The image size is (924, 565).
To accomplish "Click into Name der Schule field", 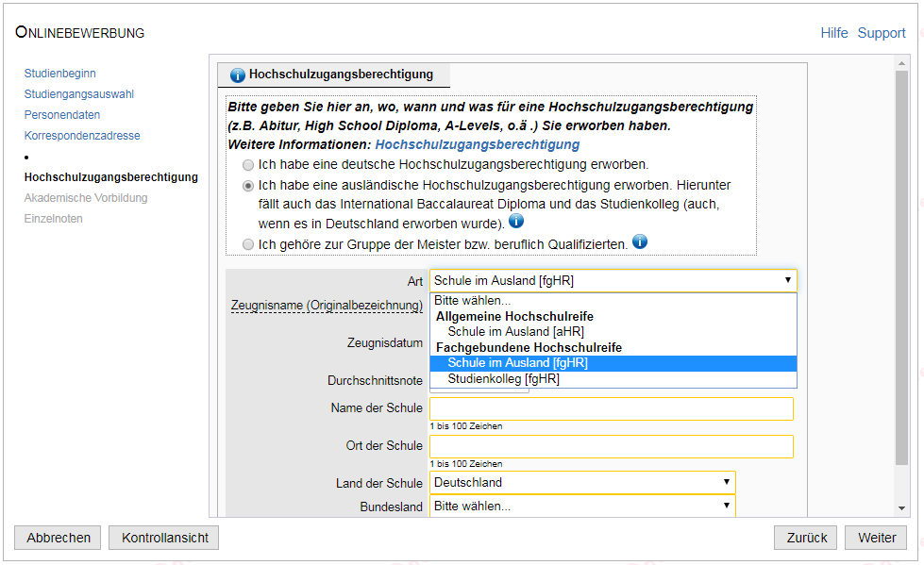I will pos(611,408).
